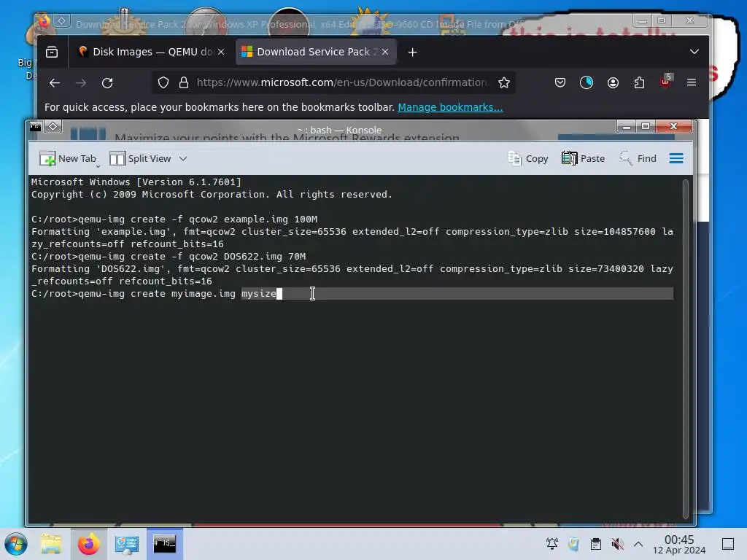
Task: Open Firefox extensions puzzle icon
Action: click(639, 83)
